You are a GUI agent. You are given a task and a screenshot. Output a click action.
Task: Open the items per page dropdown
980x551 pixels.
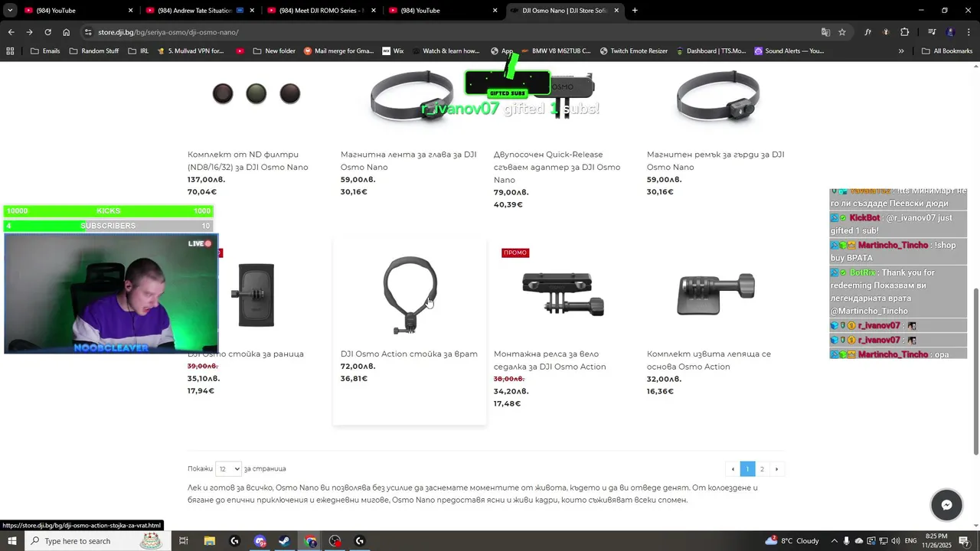pos(228,469)
